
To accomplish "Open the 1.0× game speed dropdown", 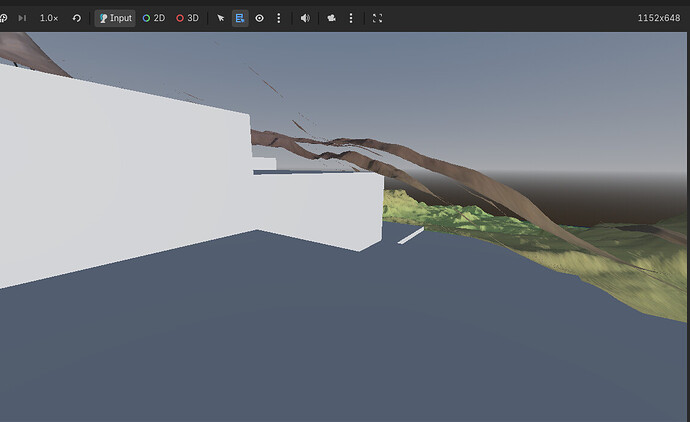I will click(49, 18).
